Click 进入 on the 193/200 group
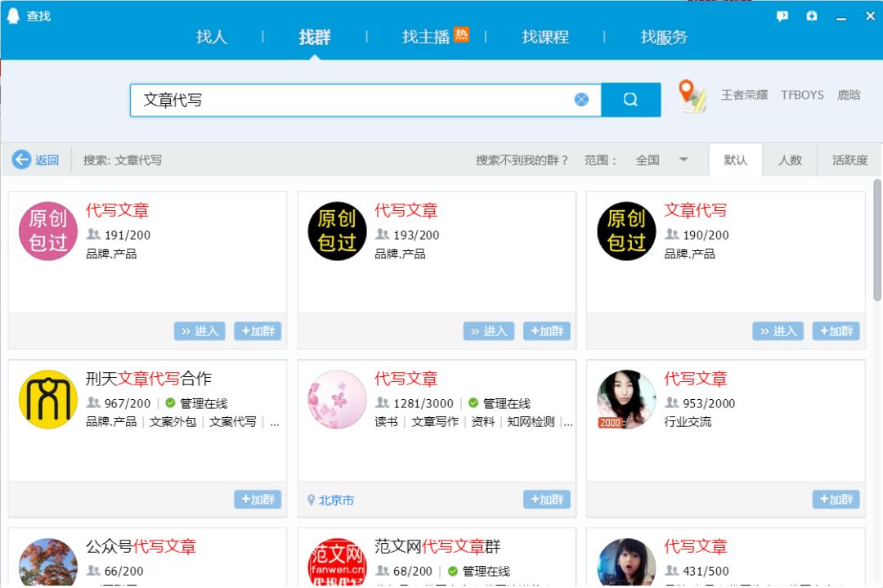 click(489, 331)
